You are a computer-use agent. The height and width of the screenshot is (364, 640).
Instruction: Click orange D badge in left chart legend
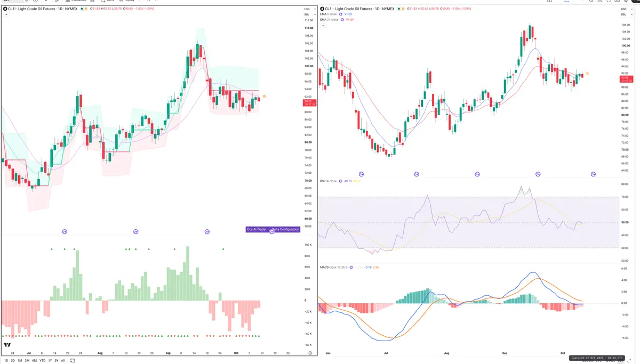click(86, 9)
